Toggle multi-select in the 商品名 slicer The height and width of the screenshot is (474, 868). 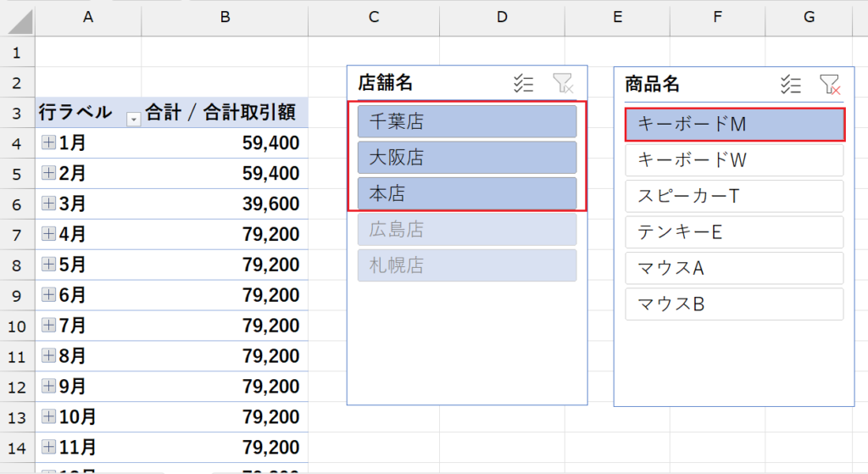[x=790, y=84]
